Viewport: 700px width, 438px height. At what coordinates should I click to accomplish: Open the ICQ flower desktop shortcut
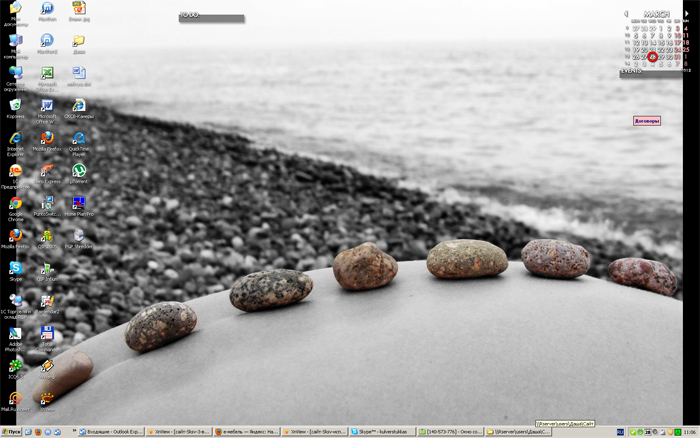tap(16, 368)
